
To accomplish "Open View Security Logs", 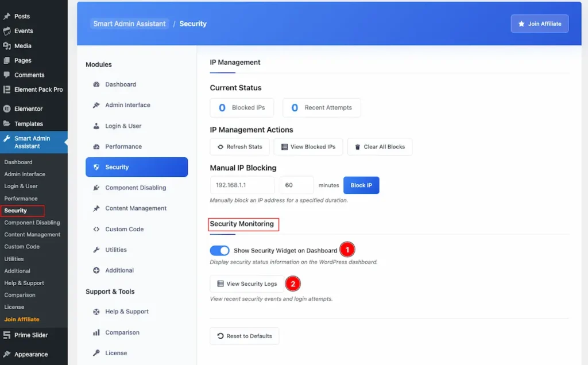I will (247, 284).
